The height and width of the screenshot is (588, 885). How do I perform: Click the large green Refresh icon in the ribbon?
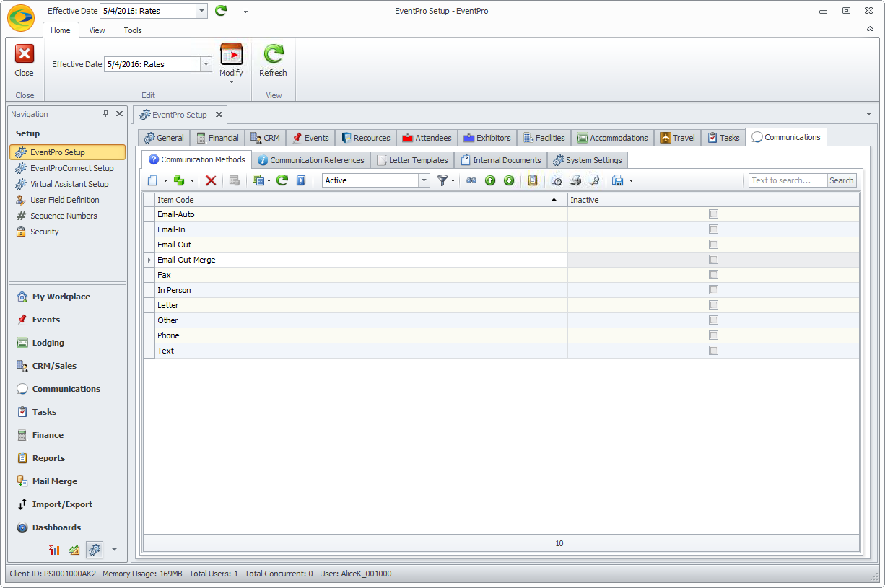click(x=274, y=54)
